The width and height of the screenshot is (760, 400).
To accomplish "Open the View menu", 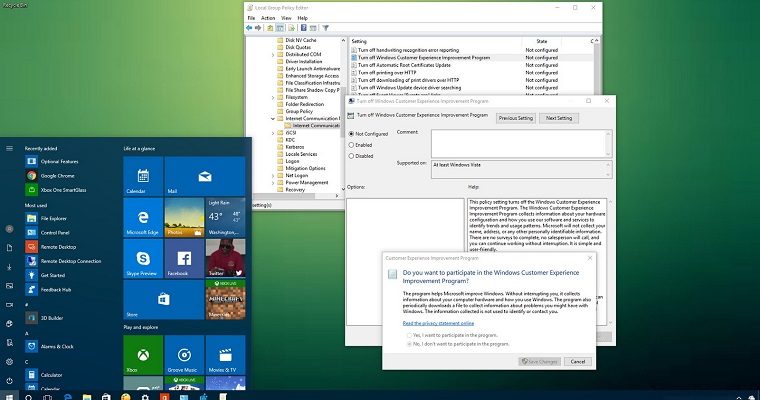I will point(286,18).
